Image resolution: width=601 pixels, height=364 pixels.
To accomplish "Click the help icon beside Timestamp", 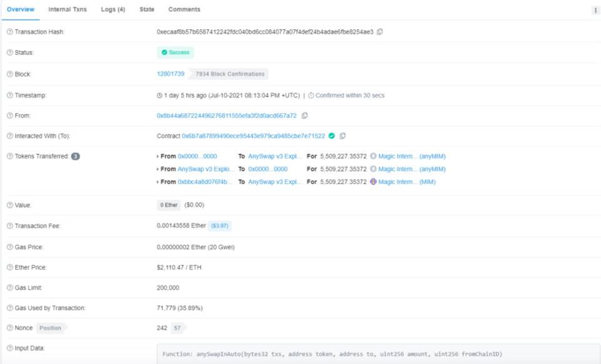I will (x=9, y=96).
